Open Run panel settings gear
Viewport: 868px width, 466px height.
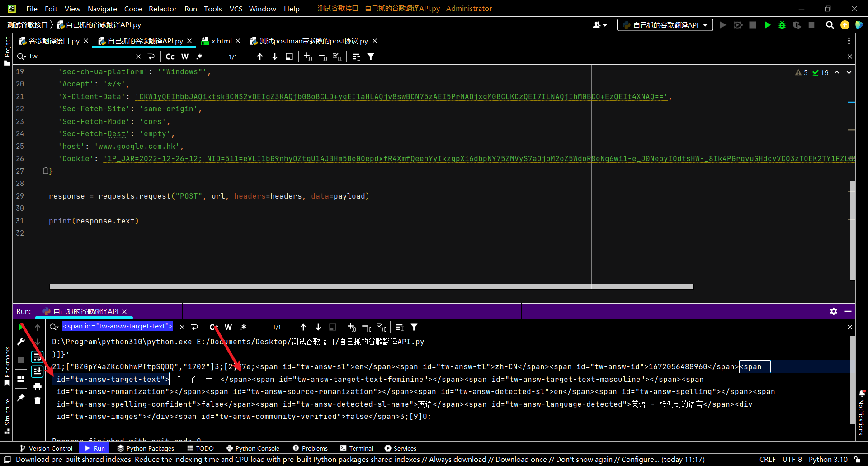pos(834,311)
